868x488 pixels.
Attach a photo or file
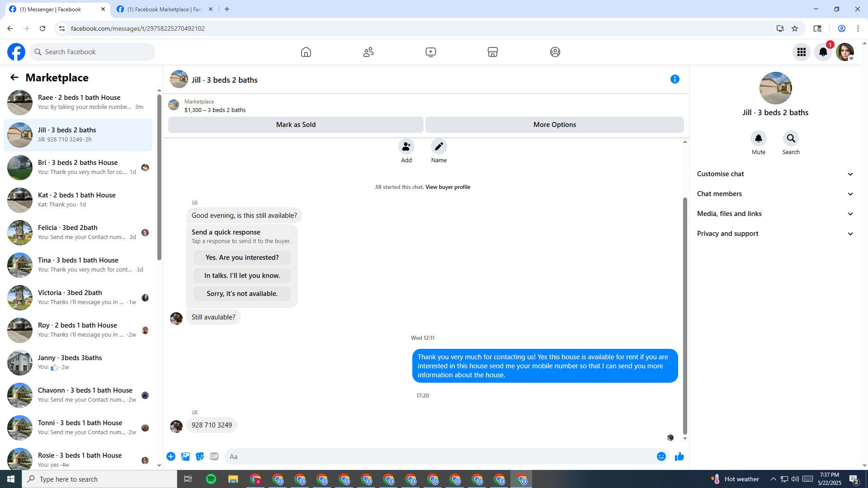coord(185,456)
